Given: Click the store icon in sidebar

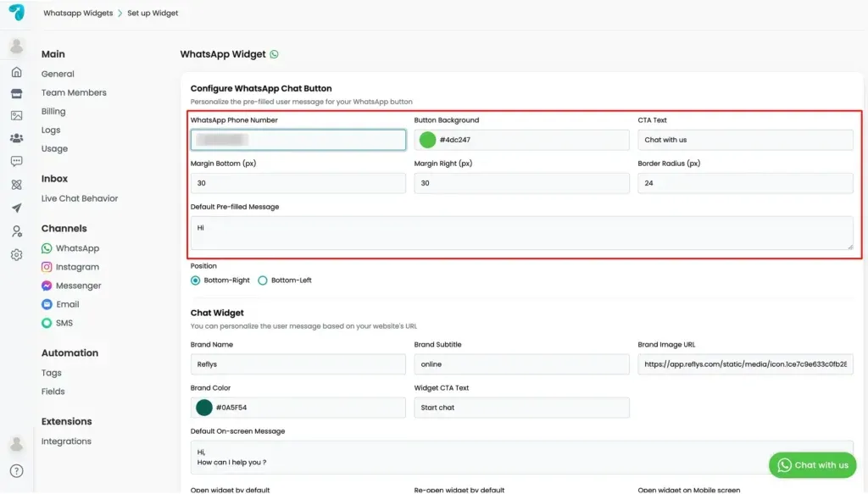Looking at the screenshot, I should 17,93.
